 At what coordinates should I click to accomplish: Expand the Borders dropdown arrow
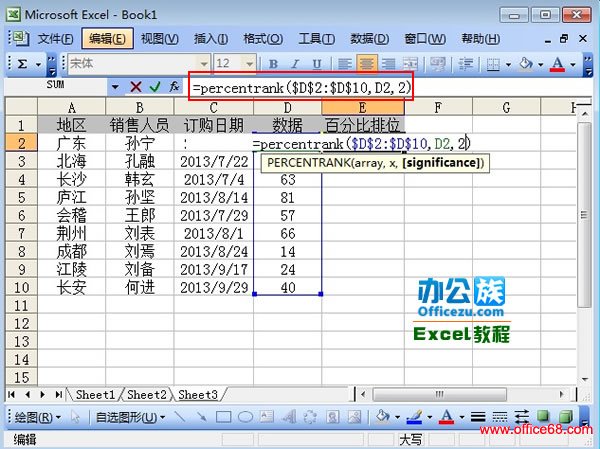point(509,64)
